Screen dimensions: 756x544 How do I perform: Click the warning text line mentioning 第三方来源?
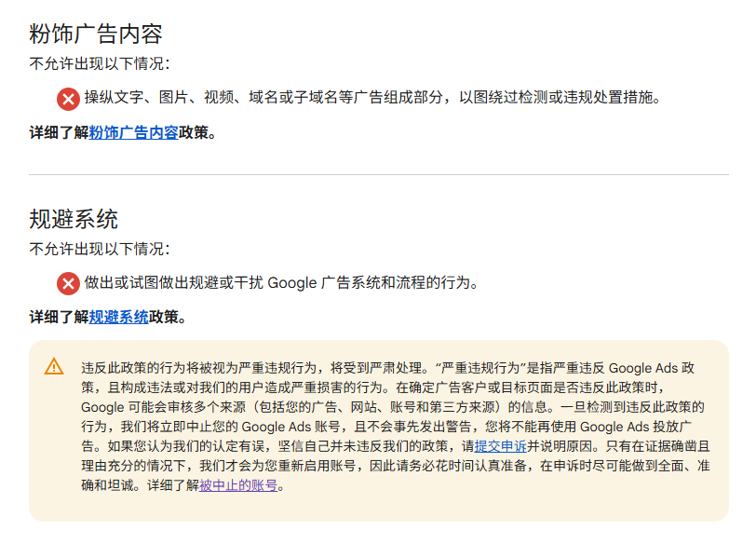click(393, 407)
